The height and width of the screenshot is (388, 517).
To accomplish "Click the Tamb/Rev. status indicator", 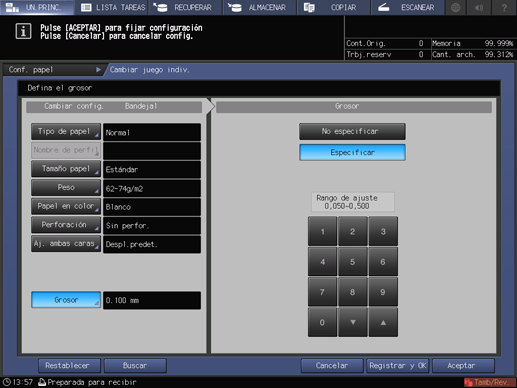I will (488, 382).
